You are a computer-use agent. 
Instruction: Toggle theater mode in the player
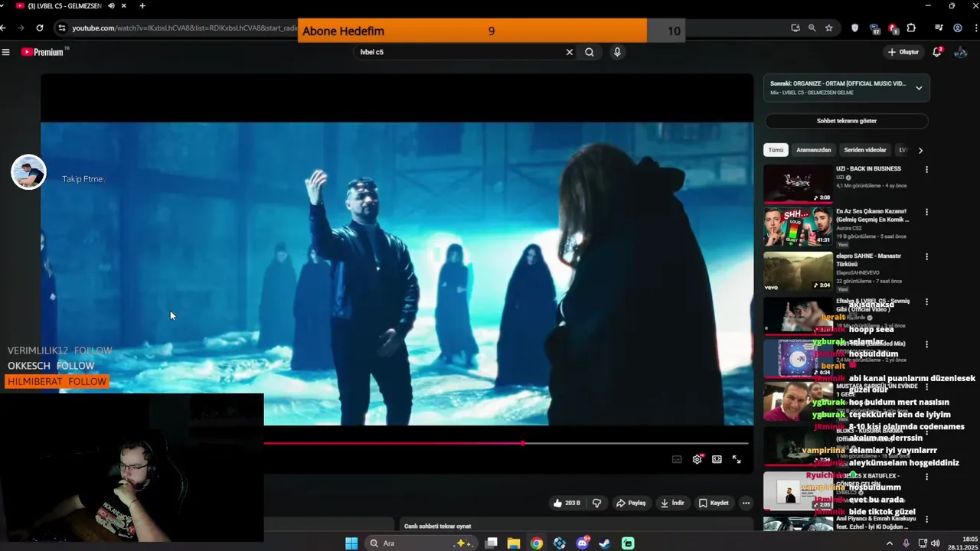point(717,459)
